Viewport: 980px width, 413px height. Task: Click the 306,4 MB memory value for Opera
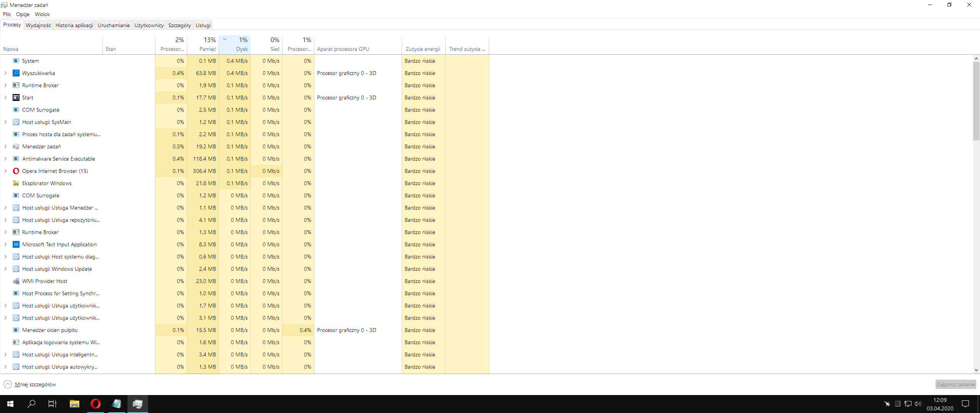click(204, 171)
